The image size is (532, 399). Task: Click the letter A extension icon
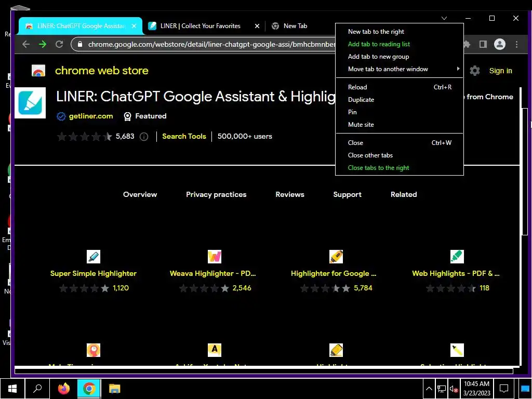215,350
